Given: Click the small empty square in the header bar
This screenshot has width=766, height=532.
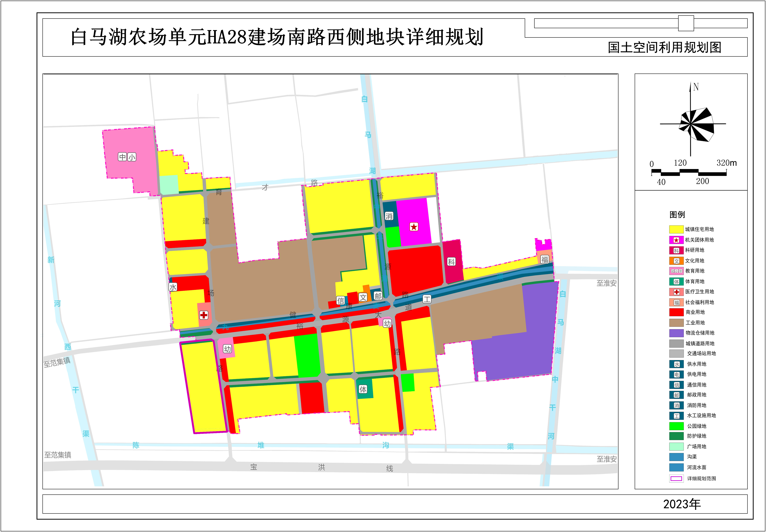Looking at the screenshot, I should pos(686,23).
